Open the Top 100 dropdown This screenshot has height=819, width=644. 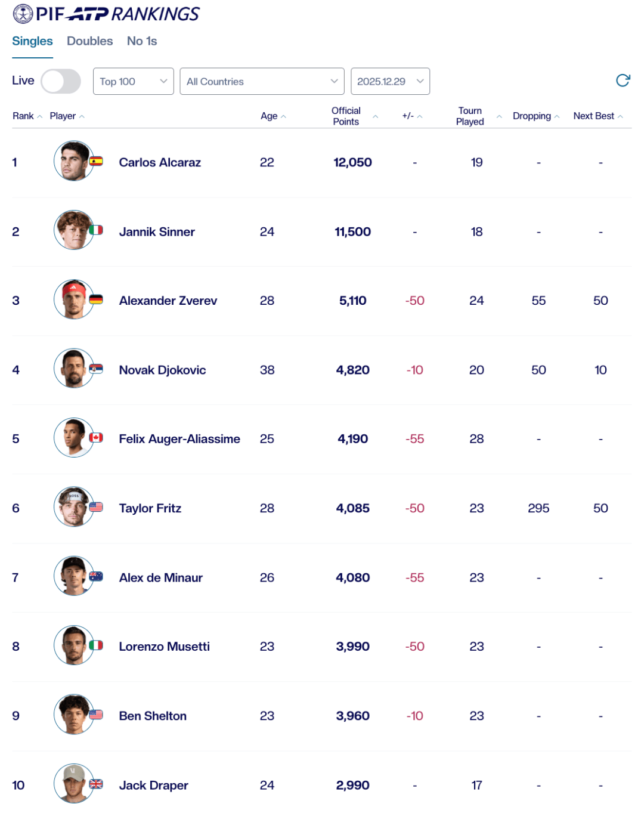tap(133, 81)
